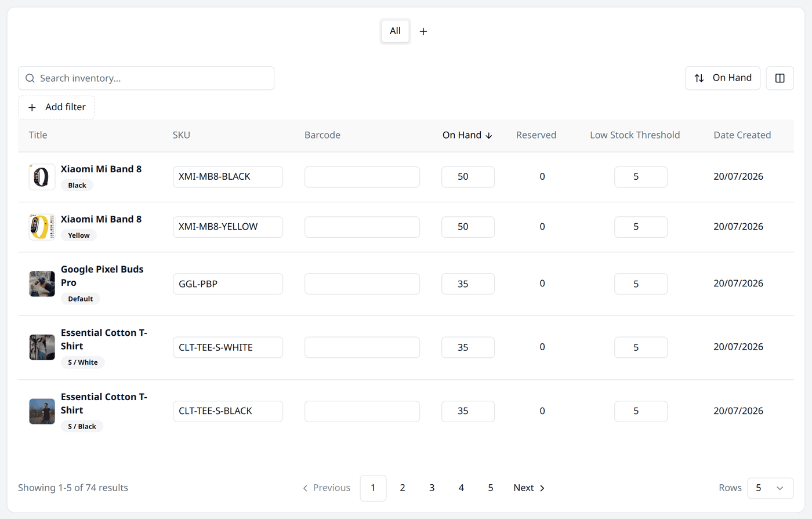Click the barcode field for GGL-PBP
The height and width of the screenshot is (519, 812).
pyautogui.click(x=362, y=284)
